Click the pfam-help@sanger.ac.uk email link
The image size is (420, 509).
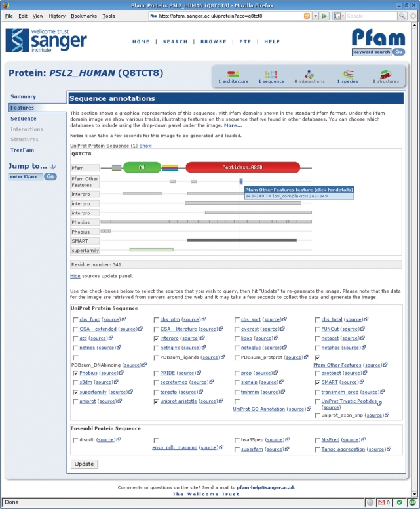265,487
